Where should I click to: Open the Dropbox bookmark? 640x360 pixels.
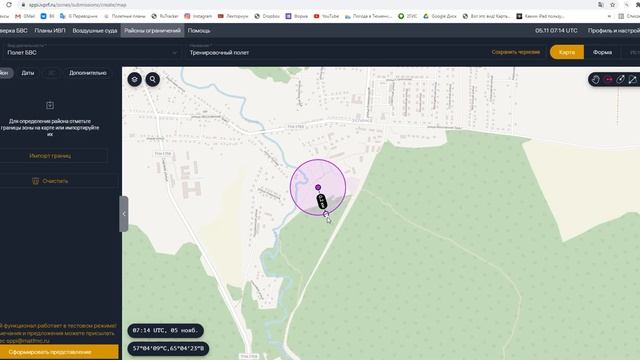click(x=267, y=16)
